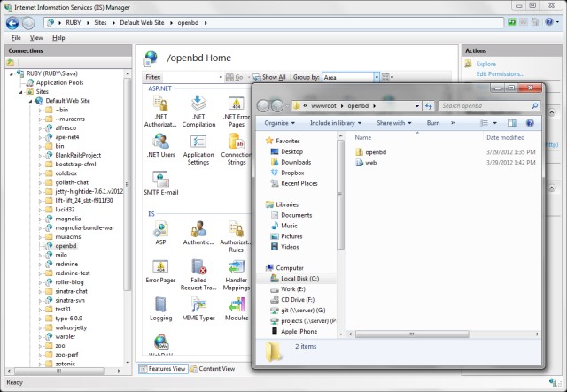Open Downloads in Explorer Favorites
The width and height of the screenshot is (567, 392).
tap(296, 163)
